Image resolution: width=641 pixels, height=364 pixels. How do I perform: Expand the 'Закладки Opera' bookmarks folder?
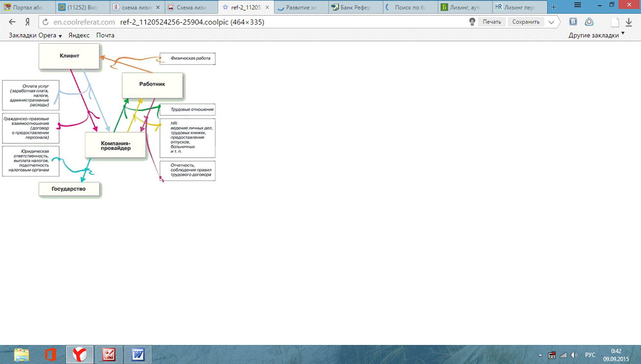pyautogui.click(x=35, y=36)
